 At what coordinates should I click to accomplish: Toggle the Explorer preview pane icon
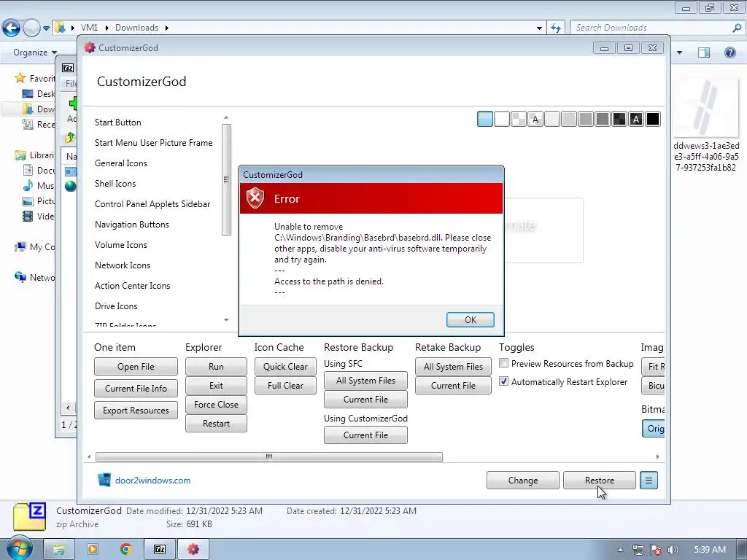pyautogui.click(x=704, y=52)
